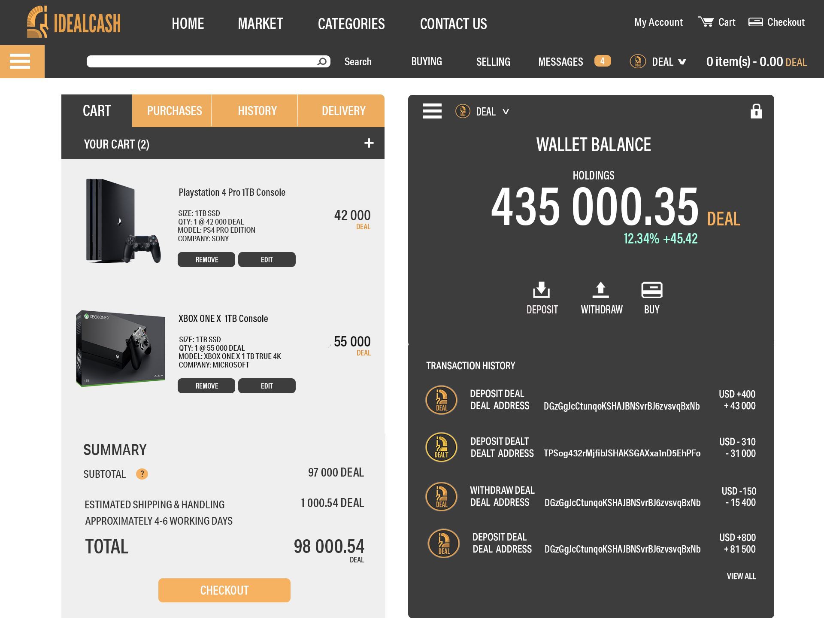
Task: Click the 97 000 DEAL subtotal value
Action: coord(336,473)
